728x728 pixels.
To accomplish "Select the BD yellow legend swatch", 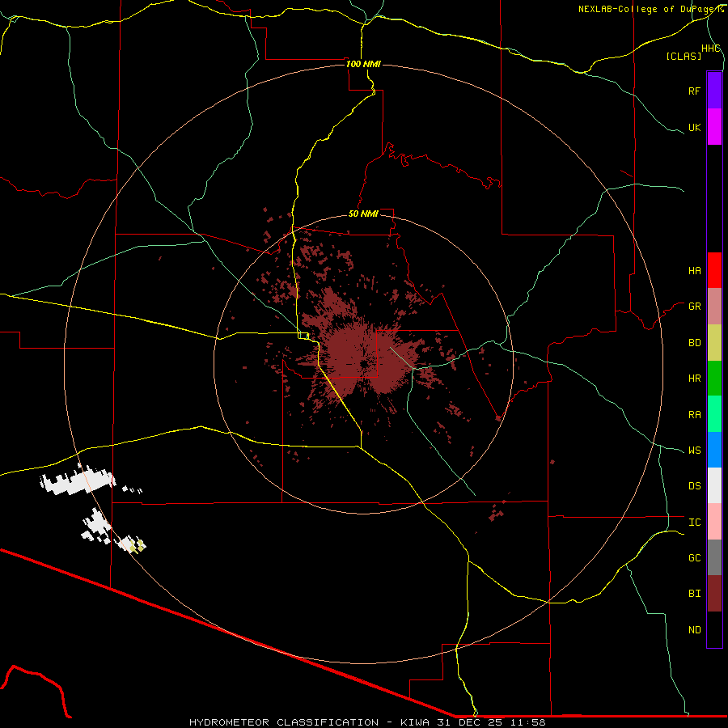I will click(x=714, y=343).
